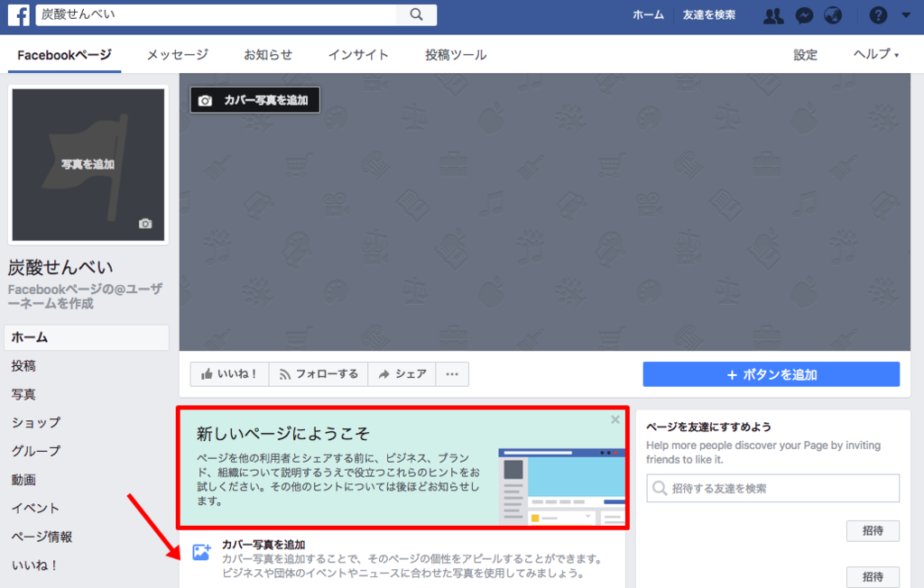
Task: Select 投稿 in the sidebar
Action: pos(23,366)
